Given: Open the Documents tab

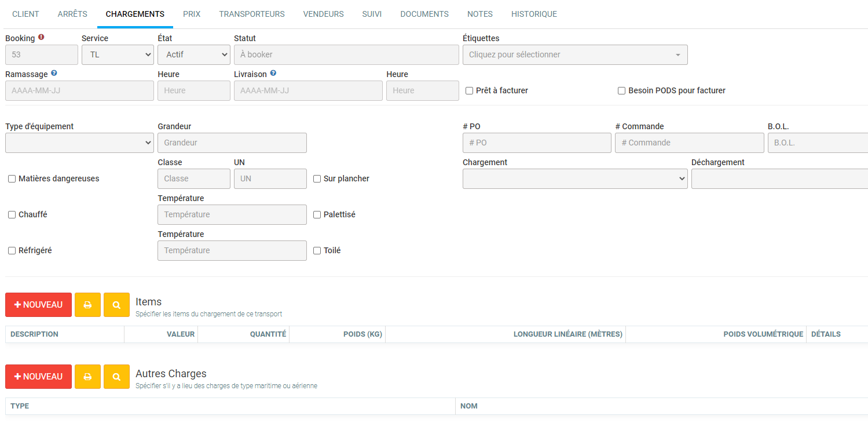Looking at the screenshot, I should tap(424, 14).
